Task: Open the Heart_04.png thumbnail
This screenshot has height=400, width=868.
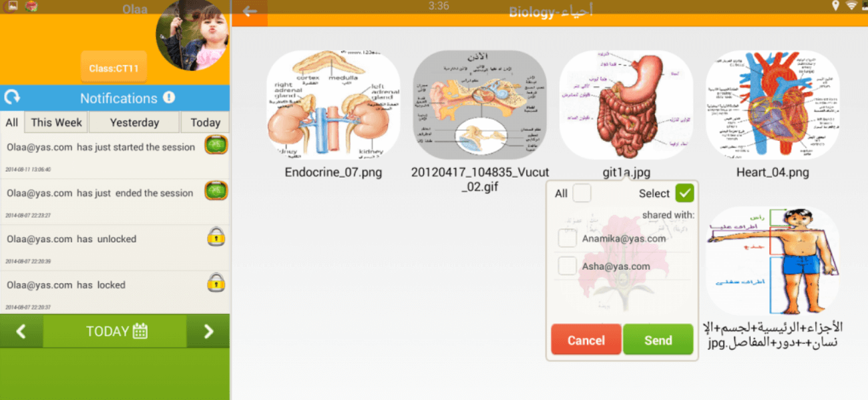Action: coord(773,105)
